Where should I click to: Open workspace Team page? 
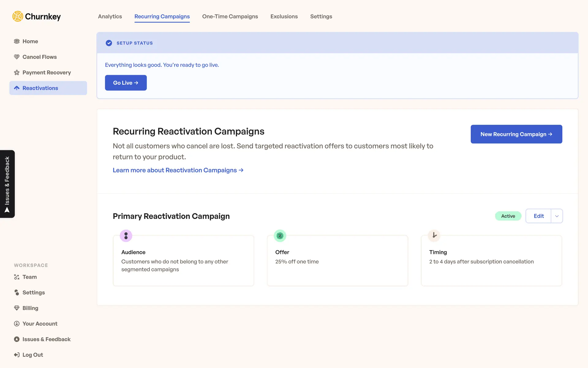[x=29, y=277]
